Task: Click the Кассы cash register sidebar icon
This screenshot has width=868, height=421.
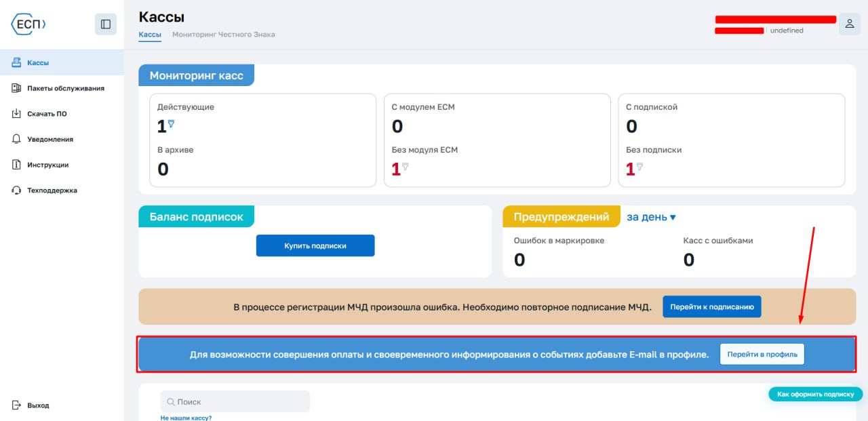Action: (17, 63)
